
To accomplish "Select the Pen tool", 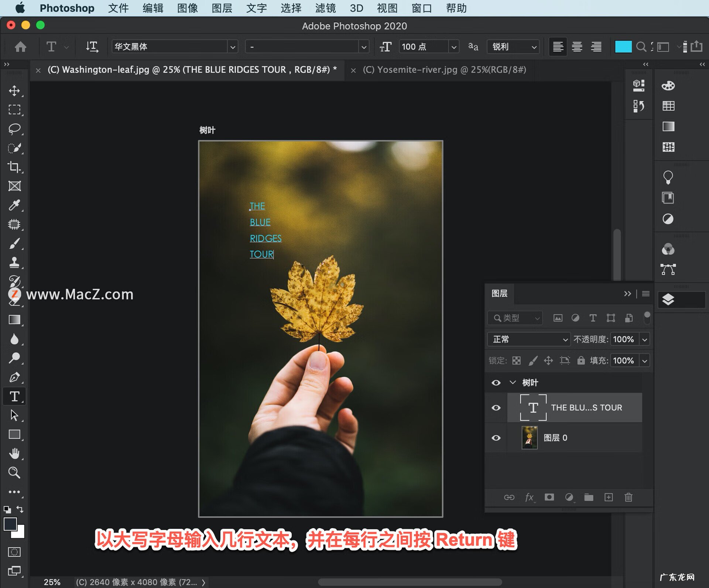I will pos(14,377).
